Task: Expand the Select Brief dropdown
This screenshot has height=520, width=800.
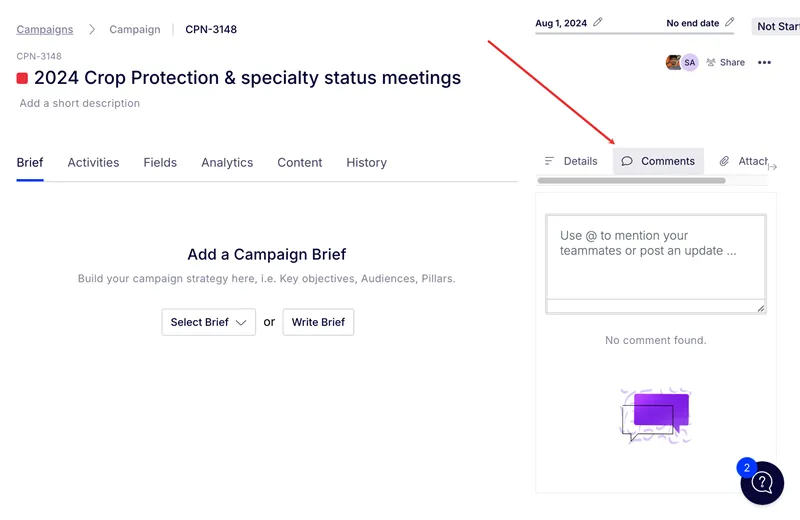Action: point(208,322)
